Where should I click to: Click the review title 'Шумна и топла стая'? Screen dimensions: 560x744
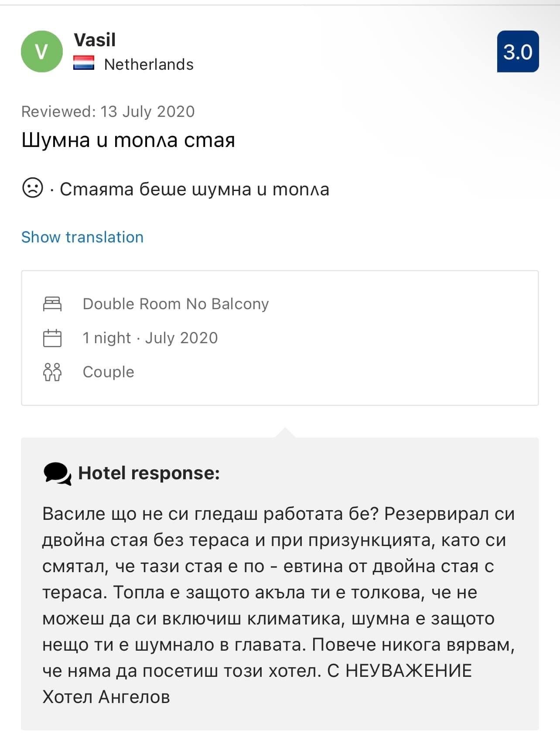(x=128, y=140)
